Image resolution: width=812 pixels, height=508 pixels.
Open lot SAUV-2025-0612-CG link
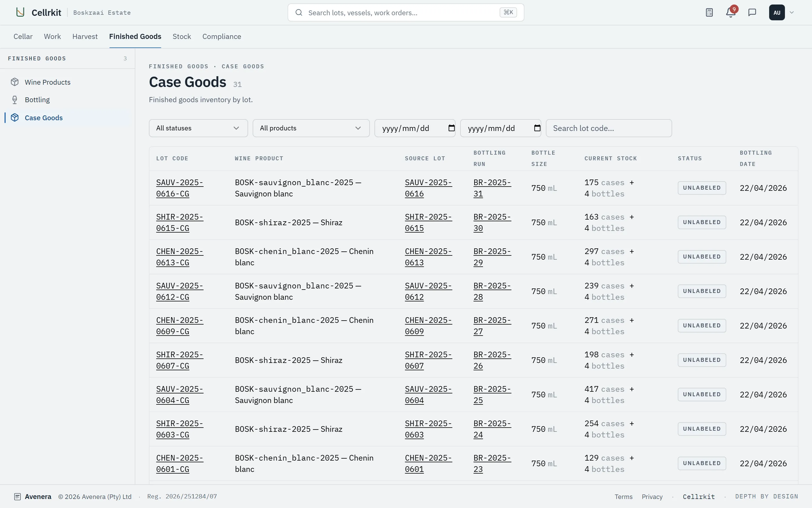[180, 291]
